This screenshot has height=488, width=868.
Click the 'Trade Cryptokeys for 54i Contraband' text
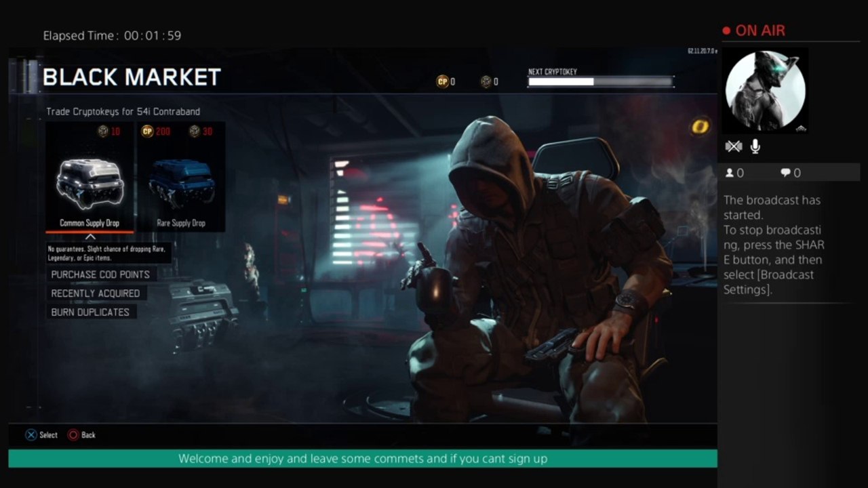[x=123, y=111]
